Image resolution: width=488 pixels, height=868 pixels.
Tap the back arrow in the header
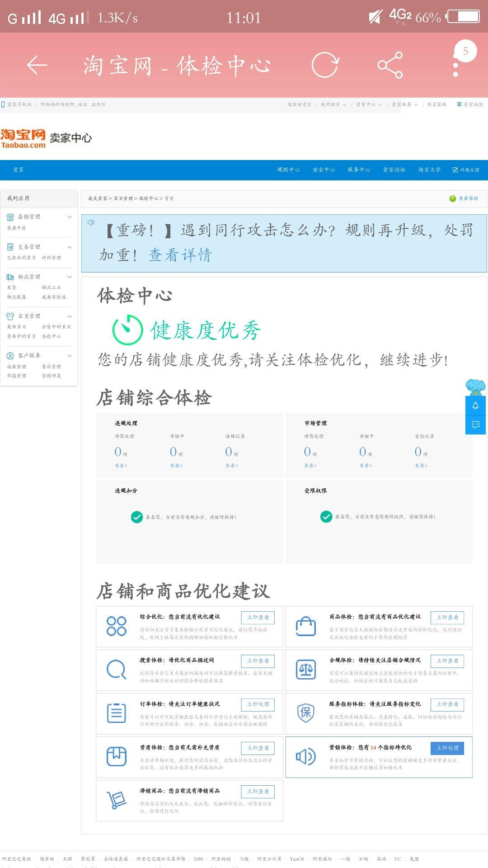click(37, 65)
